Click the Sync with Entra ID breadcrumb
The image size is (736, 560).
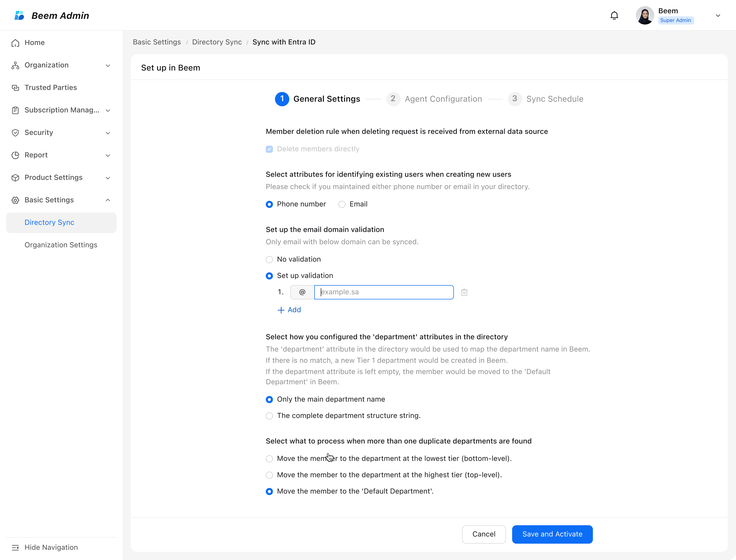coord(284,42)
